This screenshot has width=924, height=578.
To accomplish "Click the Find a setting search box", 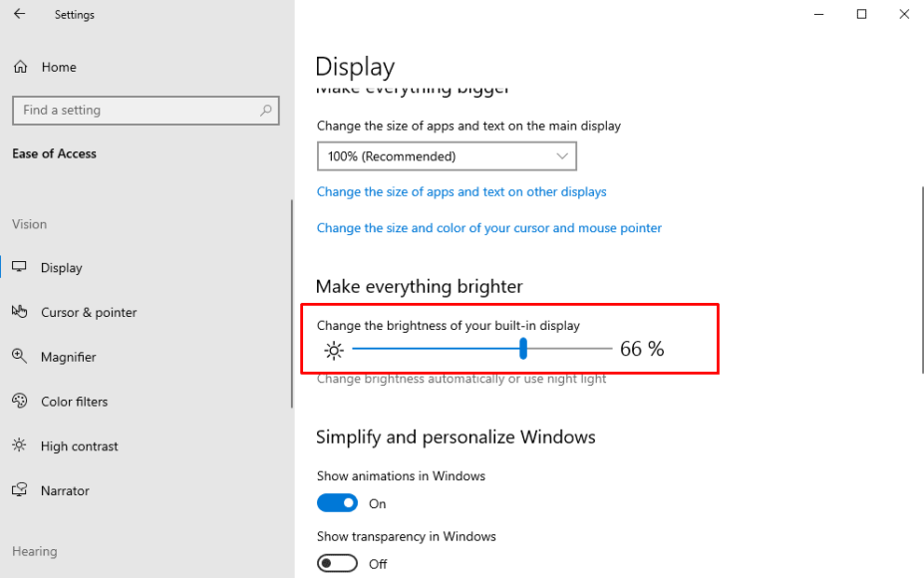I will [146, 110].
